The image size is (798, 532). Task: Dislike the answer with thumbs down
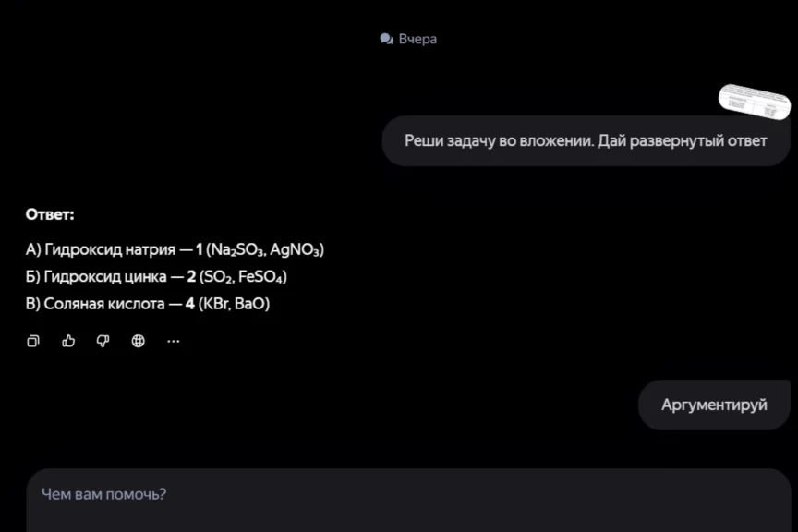point(103,341)
